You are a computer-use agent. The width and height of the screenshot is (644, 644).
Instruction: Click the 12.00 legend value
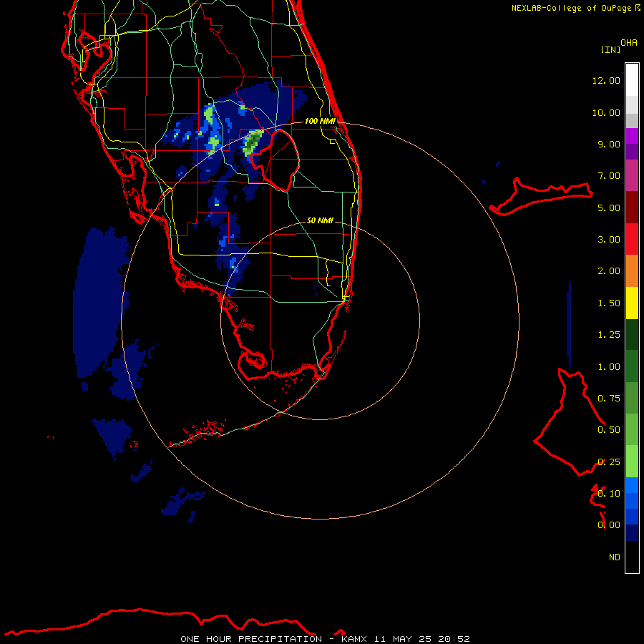point(606,80)
